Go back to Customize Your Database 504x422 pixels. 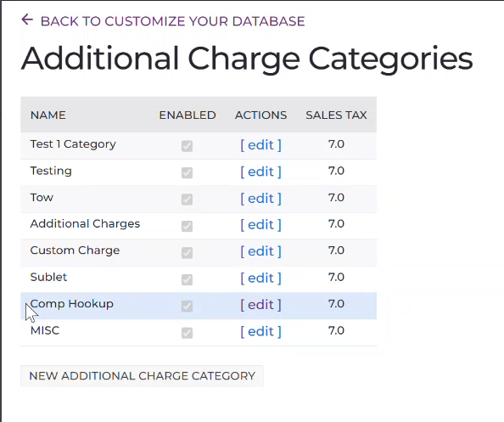coord(172,21)
